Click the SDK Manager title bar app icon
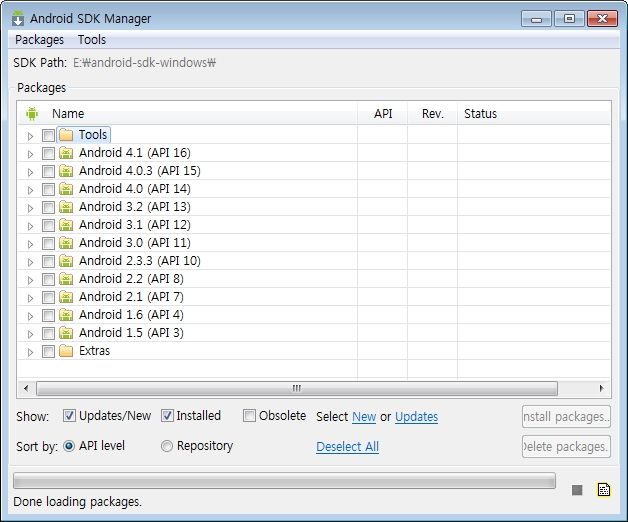 coord(18,18)
